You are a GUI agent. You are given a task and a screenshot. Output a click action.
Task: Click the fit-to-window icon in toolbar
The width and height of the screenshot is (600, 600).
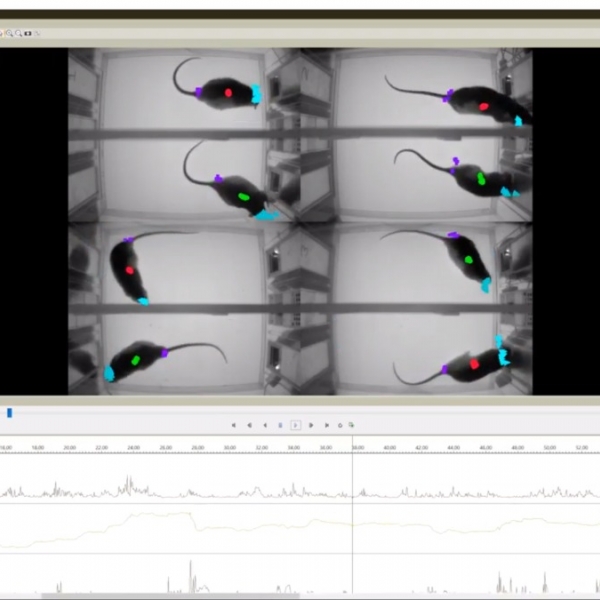(27, 33)
